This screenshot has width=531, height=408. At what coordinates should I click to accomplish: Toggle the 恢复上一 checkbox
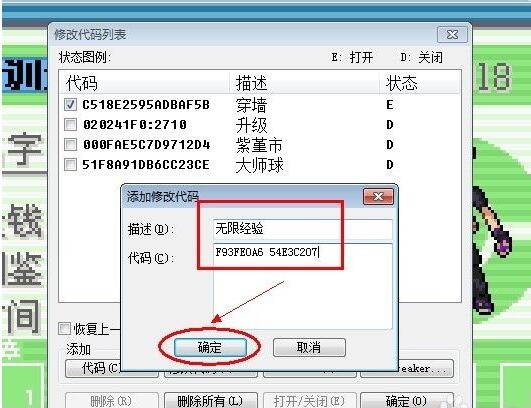pyautogui.click(x=64, y=329)
